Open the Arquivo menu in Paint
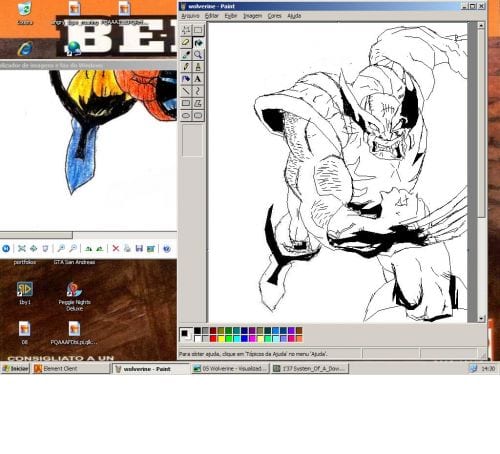Screen dimensions: 500x454 [x=190, y=16]
